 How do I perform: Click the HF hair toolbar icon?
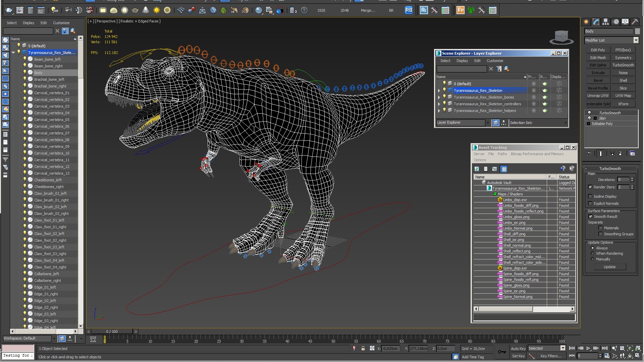pyautogui.click(x=234, y=10)
